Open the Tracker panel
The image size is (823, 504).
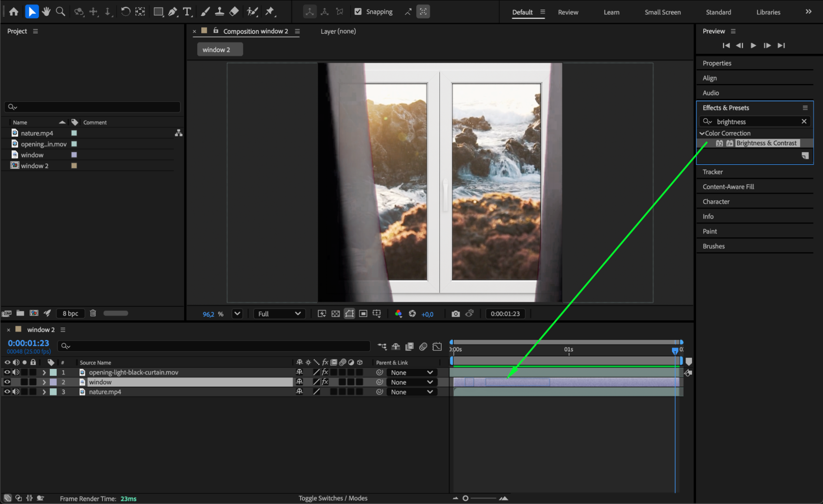[x=713, y=172]
